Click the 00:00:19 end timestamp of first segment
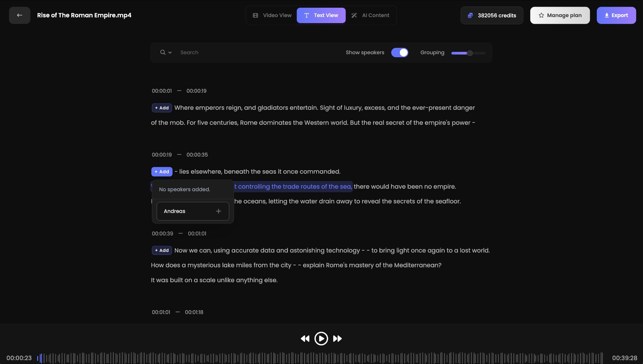The width and height of the screenshot is (643, 364). pyautogui.click(x=196, y=91)
